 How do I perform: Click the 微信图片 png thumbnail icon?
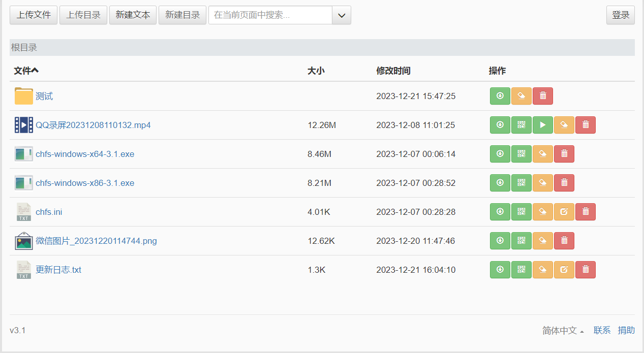pyautogui.click(x=24, y=241)
